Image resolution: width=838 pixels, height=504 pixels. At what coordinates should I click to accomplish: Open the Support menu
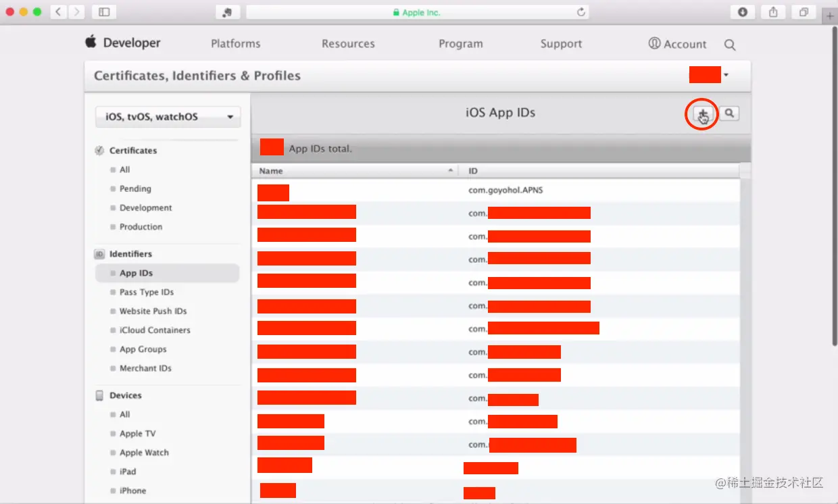[561, 44]
